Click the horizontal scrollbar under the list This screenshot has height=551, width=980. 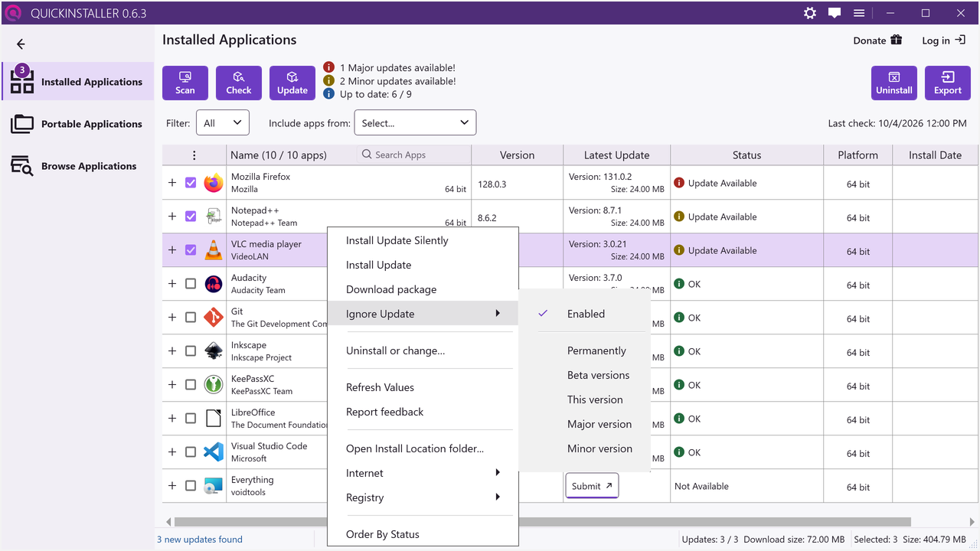click(x=542, y=522)
